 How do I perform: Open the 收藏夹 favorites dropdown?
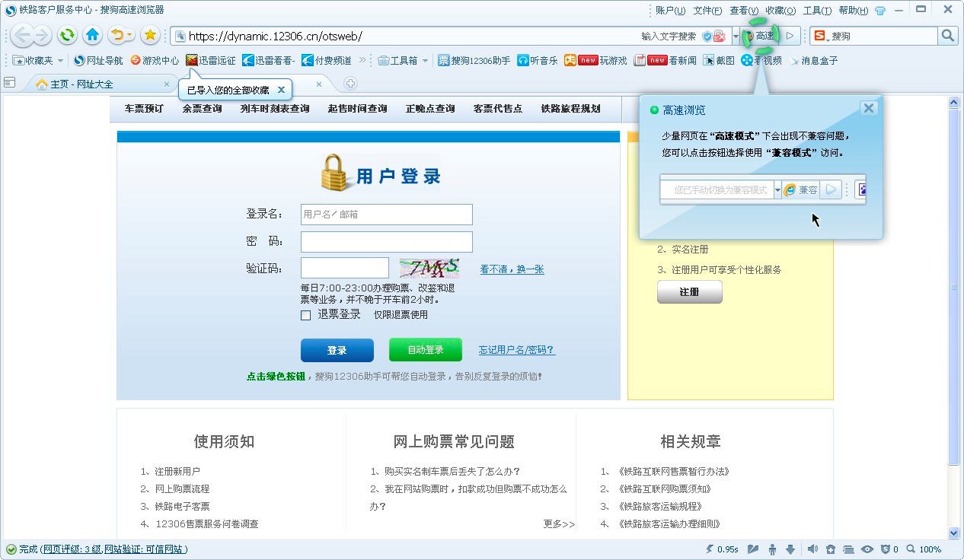pos(38,60)
